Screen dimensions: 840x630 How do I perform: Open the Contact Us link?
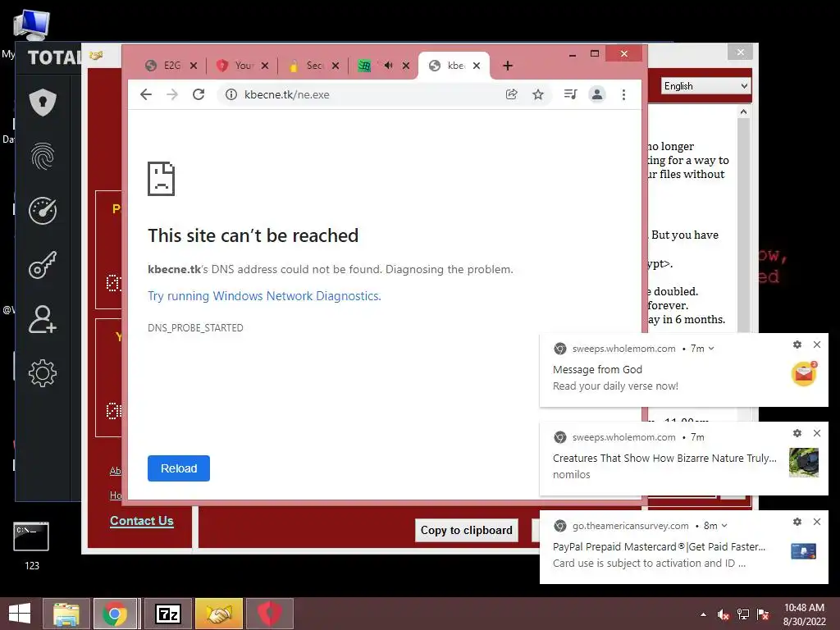point(141,521)
